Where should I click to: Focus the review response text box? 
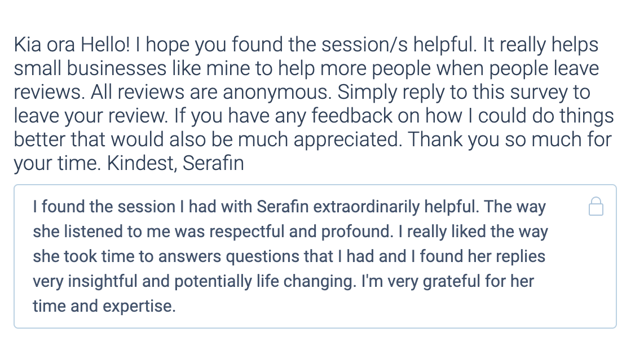pyautogui.click(x=315, y=256)
